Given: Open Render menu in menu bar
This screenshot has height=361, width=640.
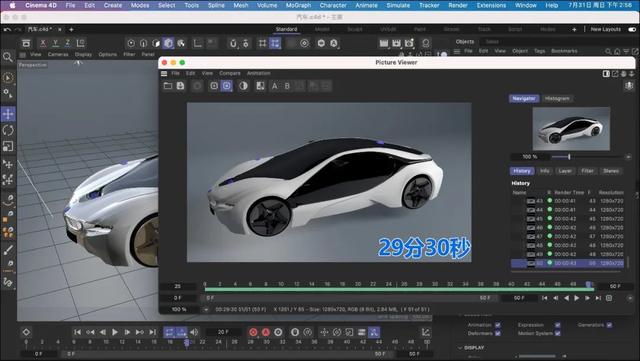Looking at the screenshot, I should (x=458, y=5).
